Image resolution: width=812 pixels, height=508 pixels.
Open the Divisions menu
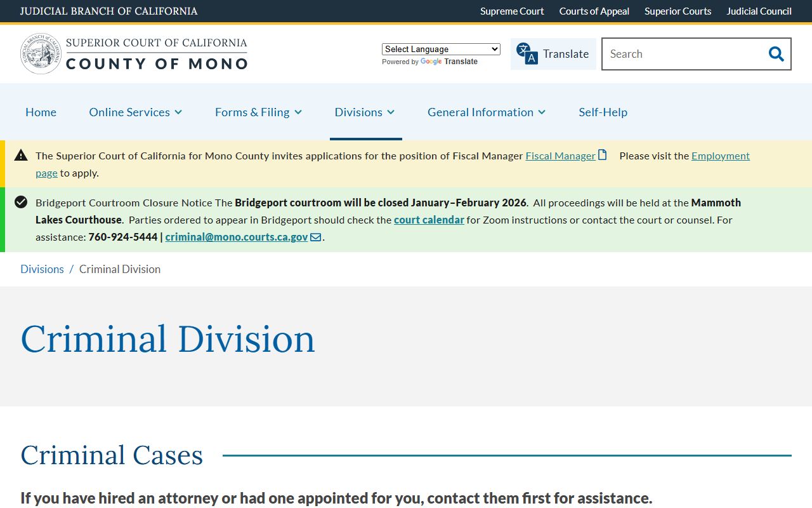pyautogui.click(x=365, y=112)
